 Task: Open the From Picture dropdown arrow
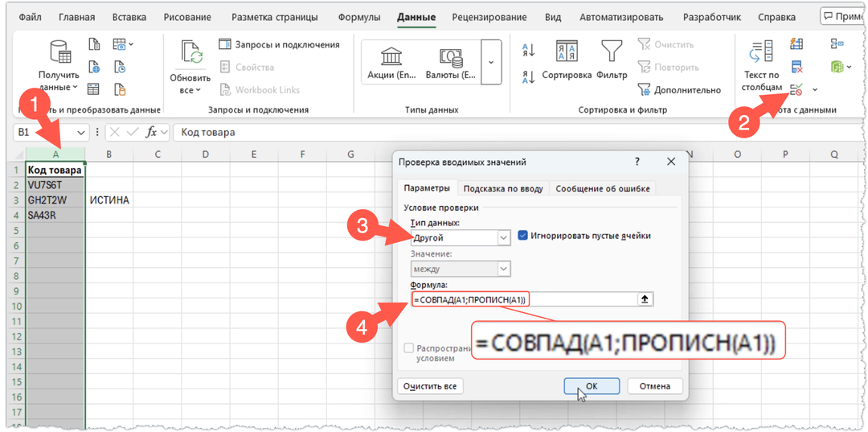tap(131, 44)
